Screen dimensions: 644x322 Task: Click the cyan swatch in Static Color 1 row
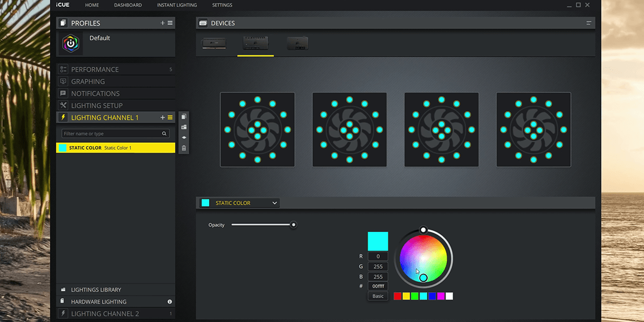tap(62, 148)
